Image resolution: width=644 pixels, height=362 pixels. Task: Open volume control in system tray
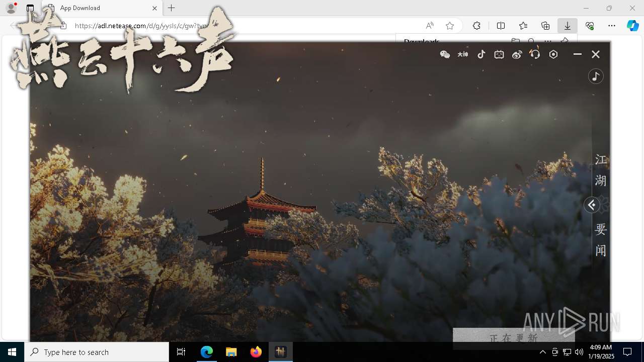(x=579, y=352)
